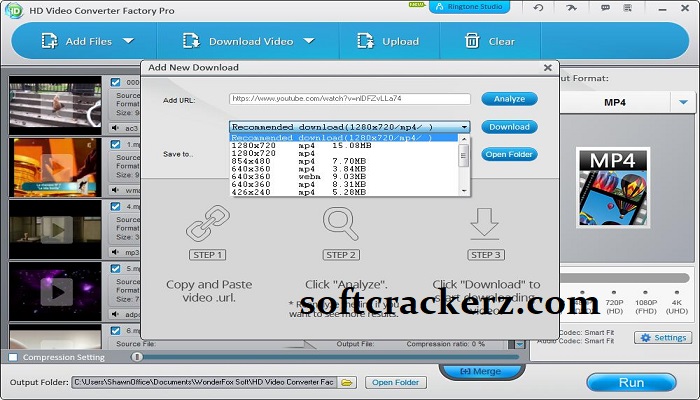Click the purple galaxy video thumbnail
Image resolution: width=700 pixels, height=400 pixels.
tap(55, 292)
